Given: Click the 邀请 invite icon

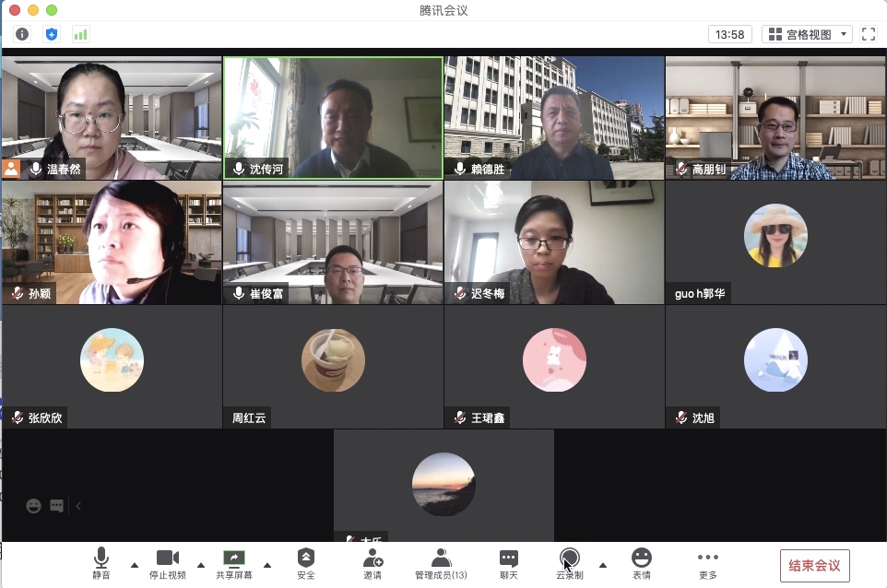Looking at the screenshot, I should click(373, 563).
